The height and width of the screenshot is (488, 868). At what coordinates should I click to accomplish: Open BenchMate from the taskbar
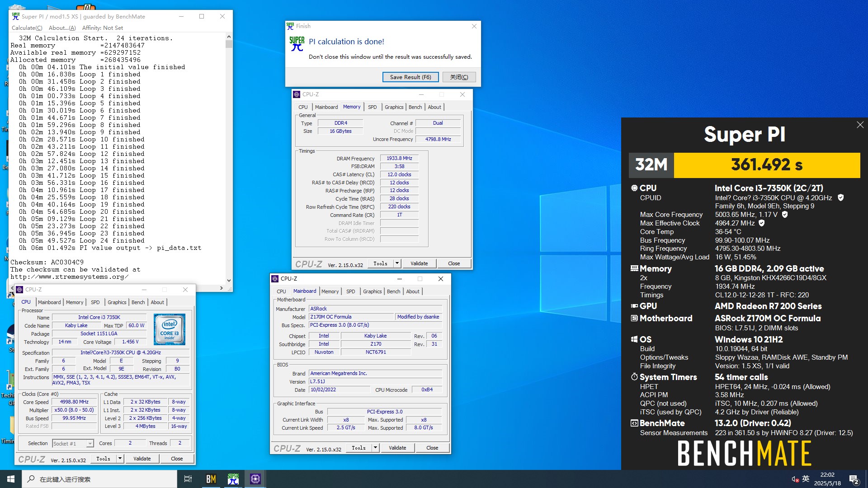(211, 479)
